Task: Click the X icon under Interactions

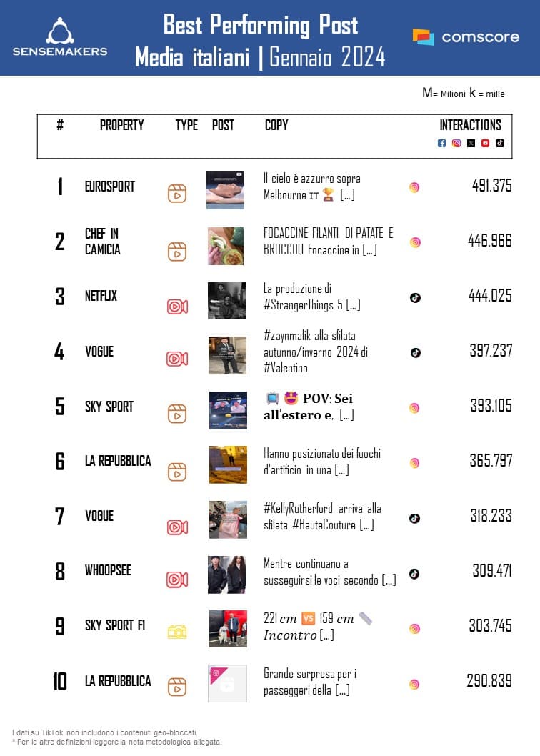Action: point(471,143)
